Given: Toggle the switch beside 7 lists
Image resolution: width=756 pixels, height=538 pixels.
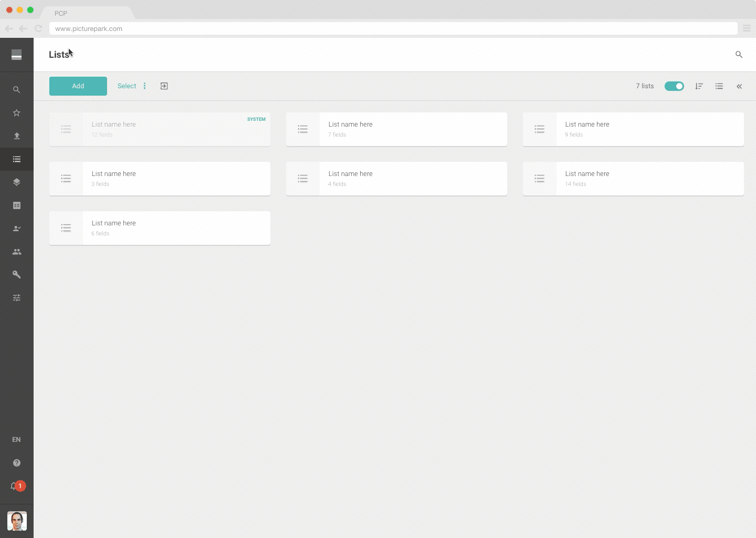Looking at the screenshot, I should [x=674, y=86].
